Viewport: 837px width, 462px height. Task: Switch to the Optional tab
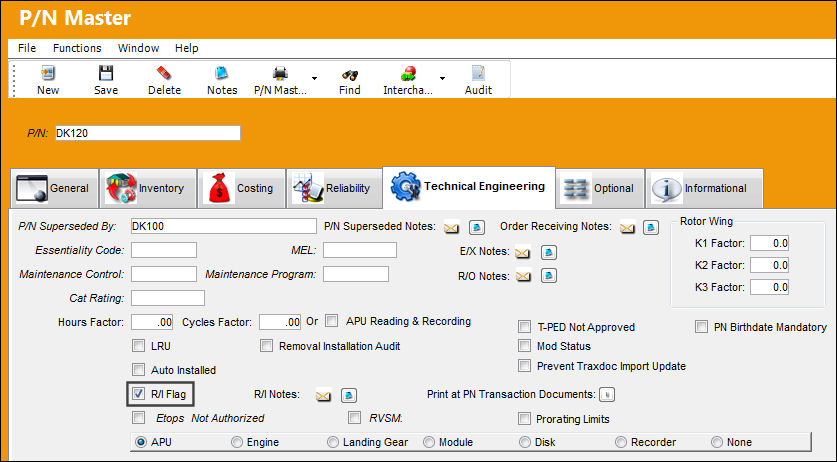point(600,188)
